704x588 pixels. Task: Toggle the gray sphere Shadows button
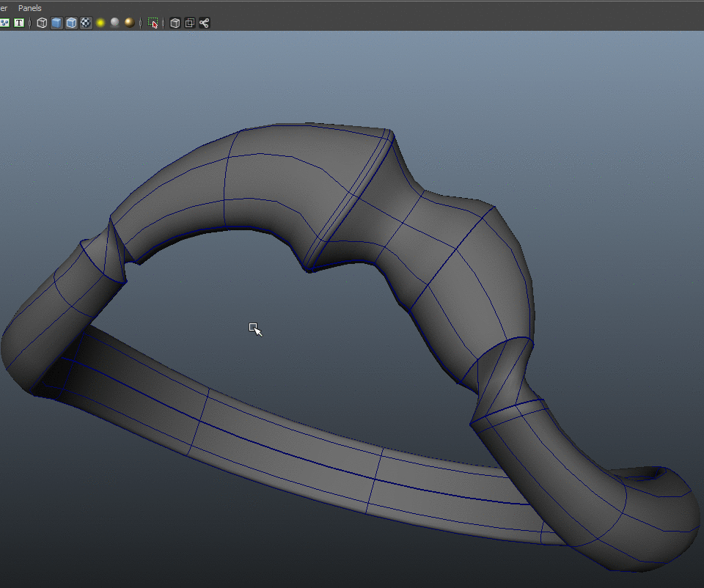tap(114, 23)
